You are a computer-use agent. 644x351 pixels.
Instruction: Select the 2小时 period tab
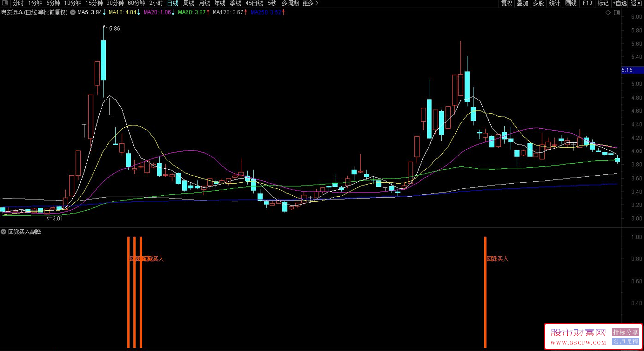tap(156, 3)
